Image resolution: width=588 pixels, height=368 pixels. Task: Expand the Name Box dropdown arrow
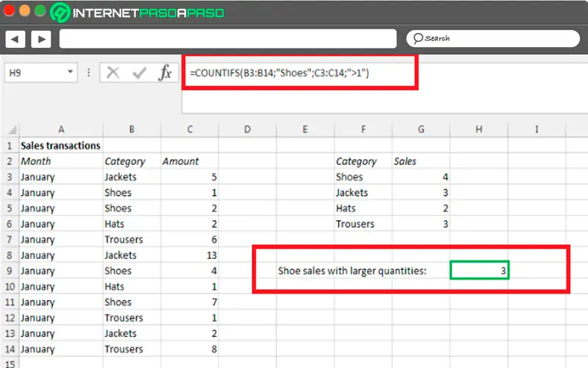[70, 71]
